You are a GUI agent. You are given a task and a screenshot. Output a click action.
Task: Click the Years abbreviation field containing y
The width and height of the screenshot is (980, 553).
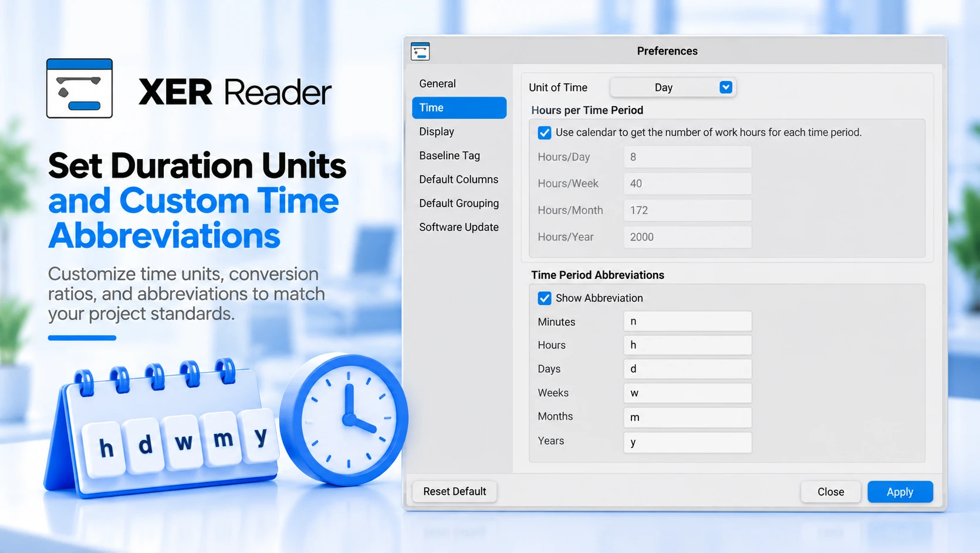coord(688,442)
